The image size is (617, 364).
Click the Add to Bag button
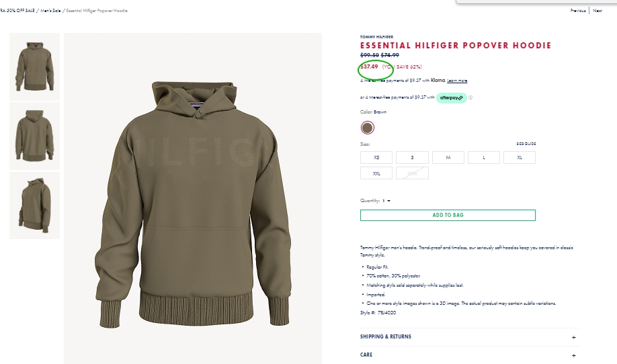point(448,215)
